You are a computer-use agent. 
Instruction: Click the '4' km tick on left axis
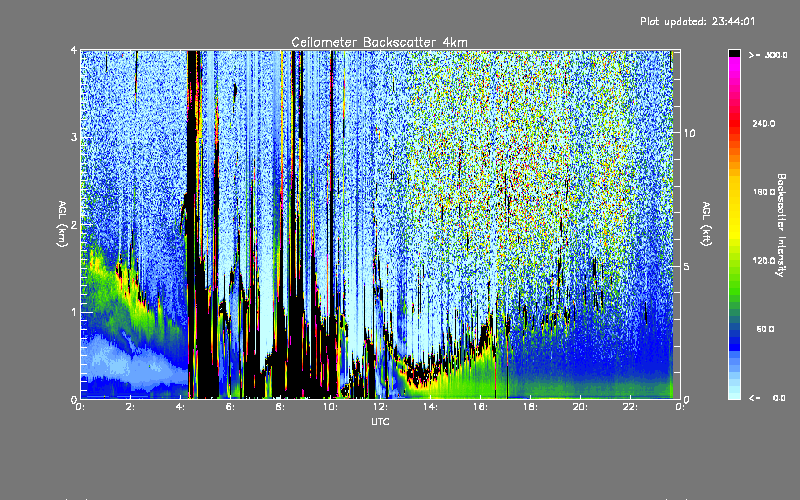pyautogui.click(x=74, y=50)
